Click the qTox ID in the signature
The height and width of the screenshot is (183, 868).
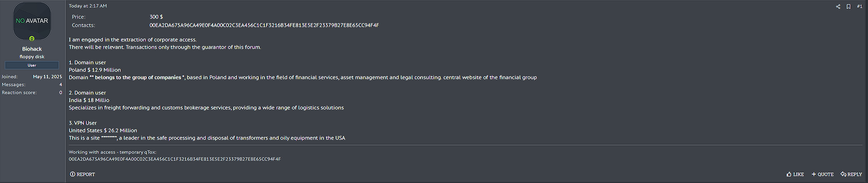175,159
